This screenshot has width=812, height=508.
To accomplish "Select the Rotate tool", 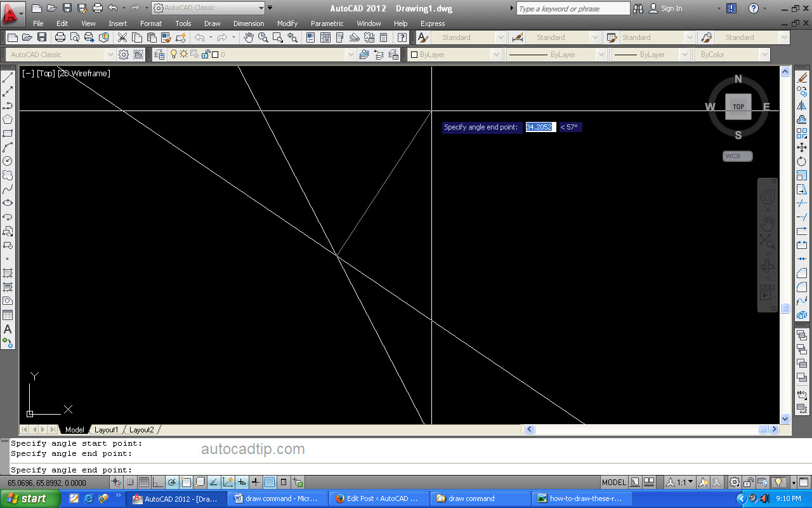I will point(802,161).
